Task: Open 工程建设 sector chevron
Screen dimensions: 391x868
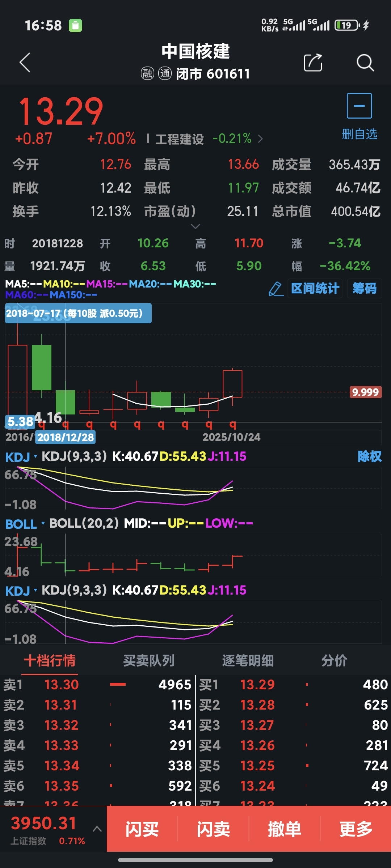Action: (x=260, y=139)
